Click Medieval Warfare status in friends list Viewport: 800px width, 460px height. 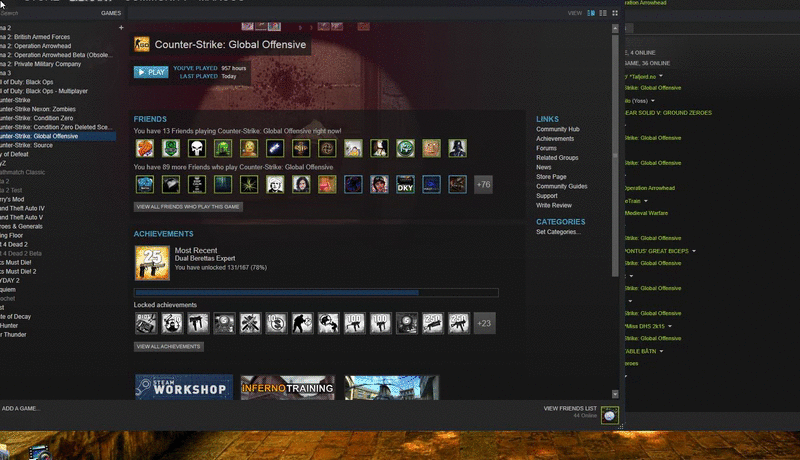[x=646, y=213]
